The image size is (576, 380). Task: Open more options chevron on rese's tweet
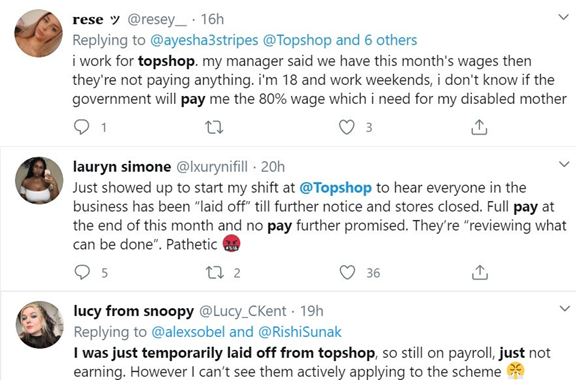point(564,17)
